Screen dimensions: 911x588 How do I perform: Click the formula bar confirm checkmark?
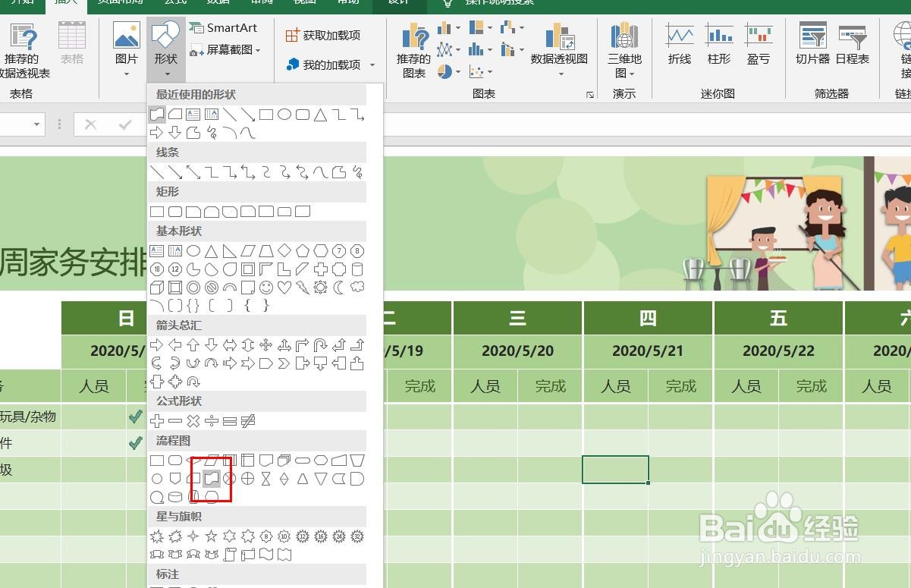[125, 125]
